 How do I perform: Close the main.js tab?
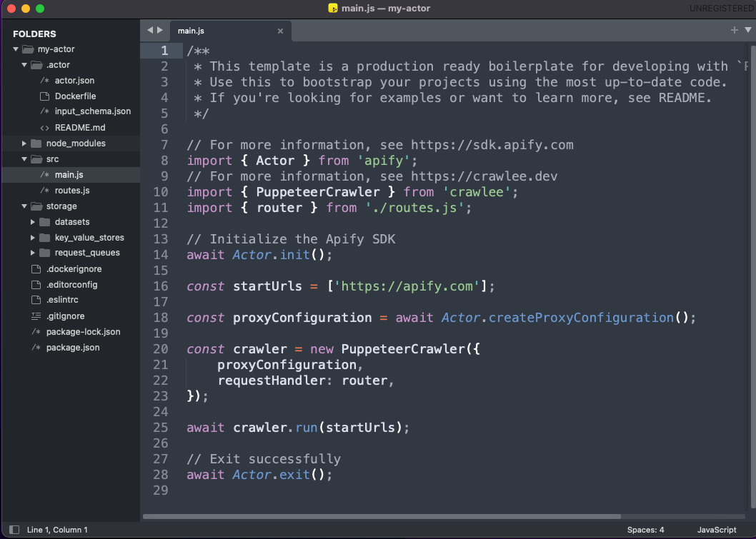click(280, 31)
